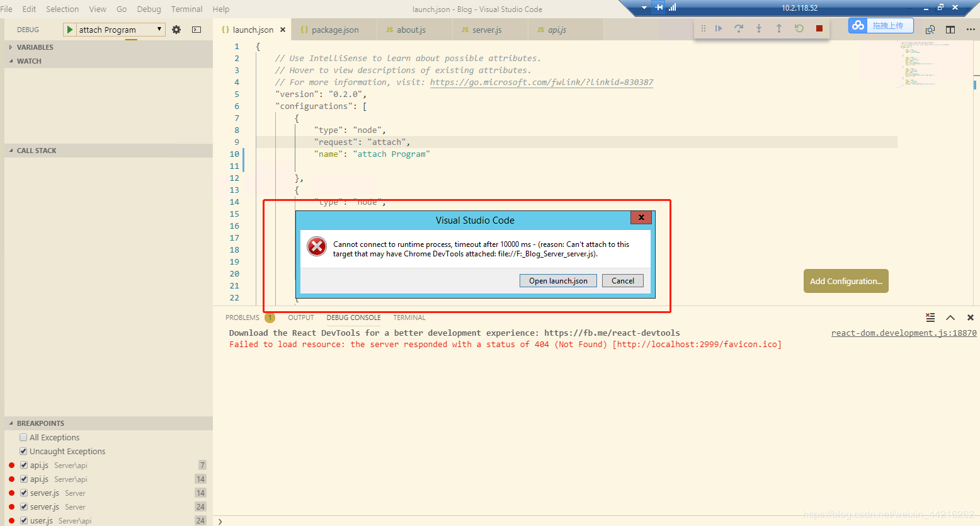Start debugging with the green play arrow

pos(70,30)
